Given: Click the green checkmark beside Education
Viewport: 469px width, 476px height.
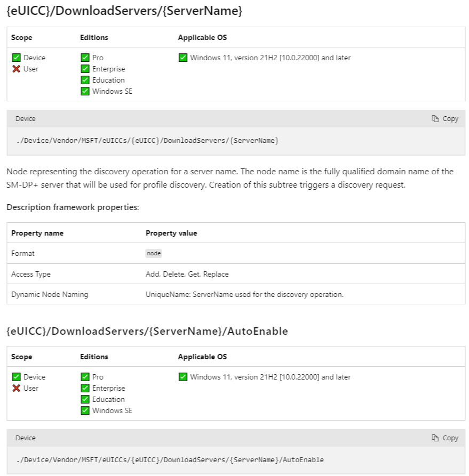Looking at the screenshot, I should (84, 80).
